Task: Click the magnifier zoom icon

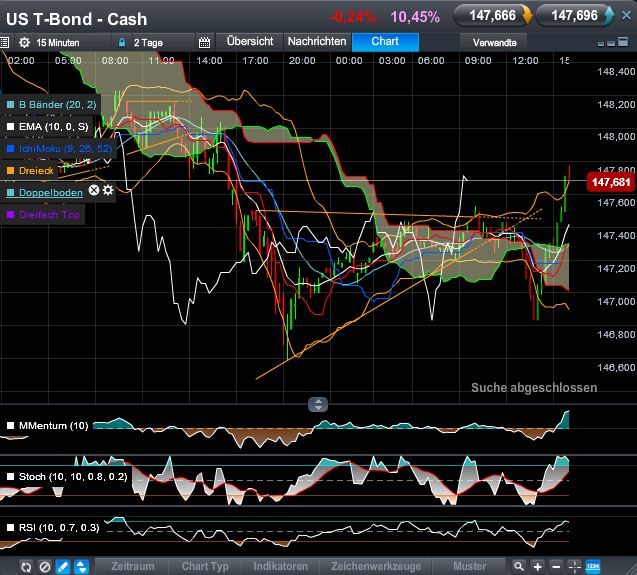Action: tap(518, 566)
